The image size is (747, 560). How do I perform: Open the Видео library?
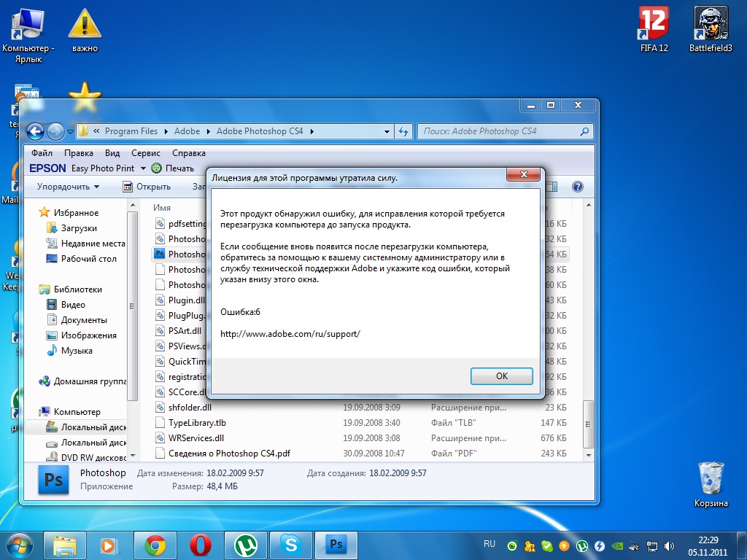[x=66, y=304]
